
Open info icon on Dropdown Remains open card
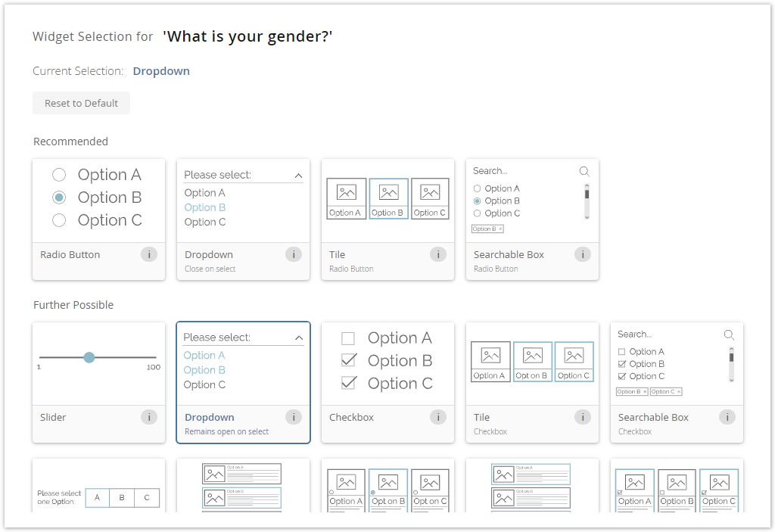294,417
